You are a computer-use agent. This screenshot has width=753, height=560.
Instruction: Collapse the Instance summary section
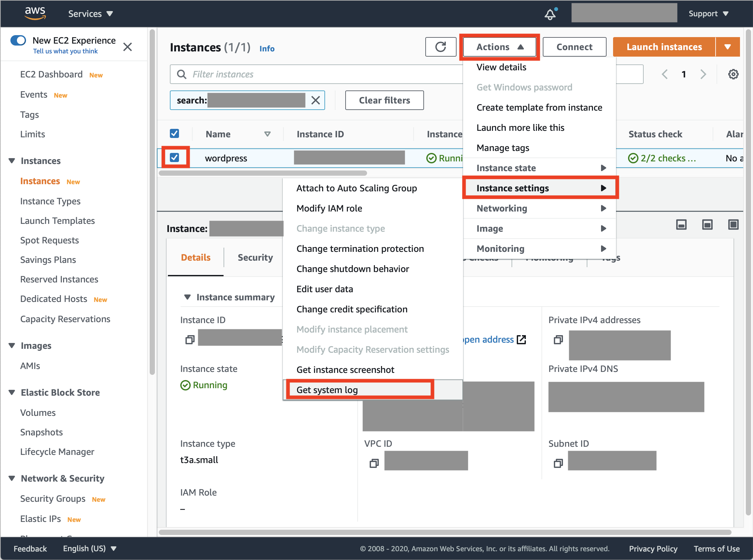click(187, 297)
